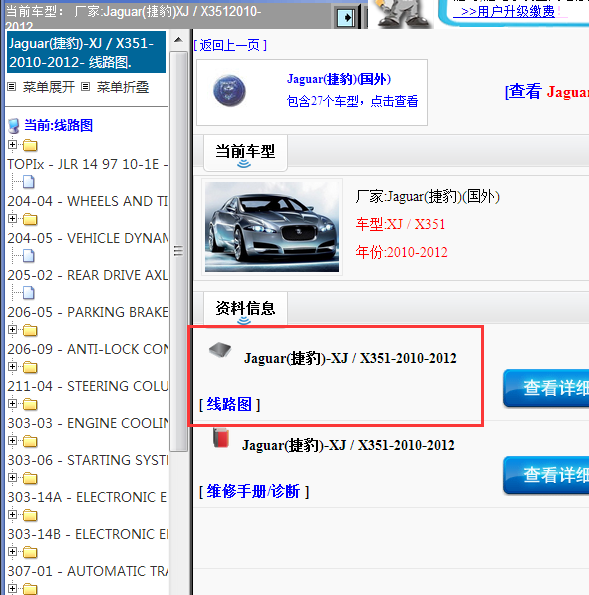Open the [ 线路图 ] link
Viewport: 589px width, 595px height.
click(x=229, y=405)
